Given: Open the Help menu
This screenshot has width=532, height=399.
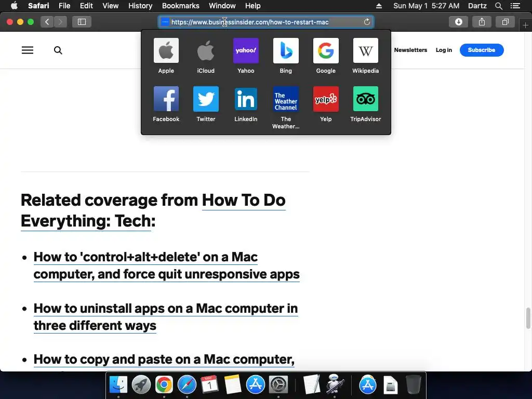Looking at the screenshot, I should pyautogui.click(x=253, y=6).
